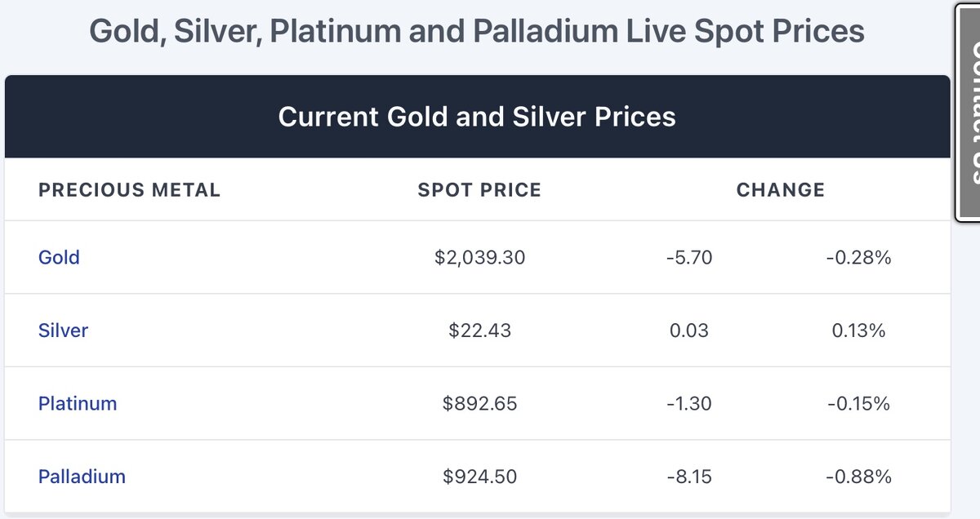Open the Gold price link
Image resolution: width=980 pixels, height=519 pixels.
(x=59, y=258)
